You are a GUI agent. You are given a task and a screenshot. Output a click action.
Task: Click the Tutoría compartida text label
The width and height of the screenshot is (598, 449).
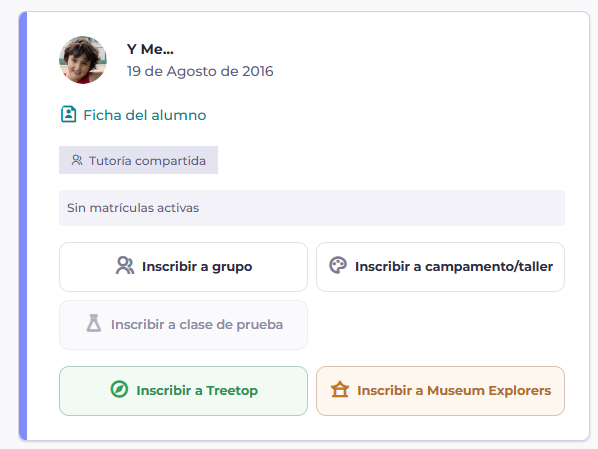pyautogui.click(x=147, y=161)
